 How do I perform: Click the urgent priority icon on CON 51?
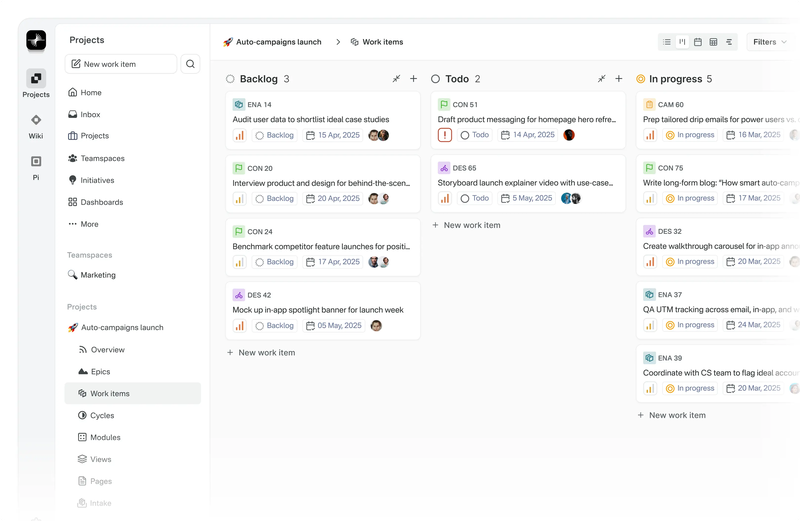[x=445, y=135]
